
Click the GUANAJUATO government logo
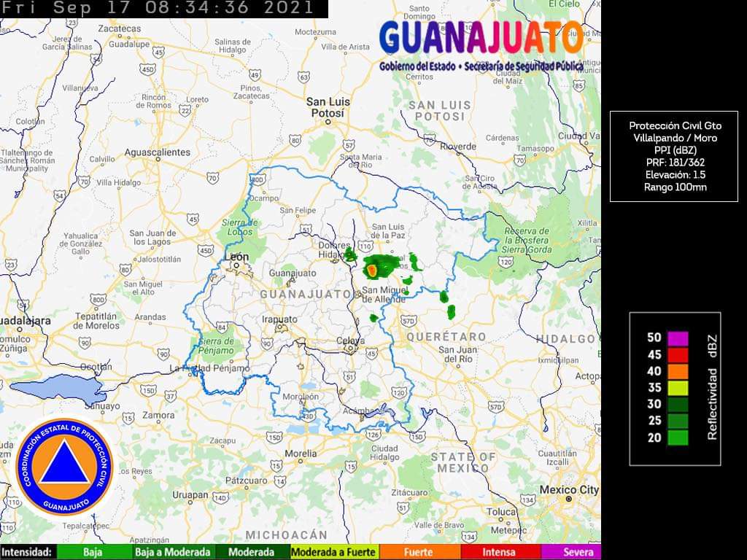tap(481, 46)
